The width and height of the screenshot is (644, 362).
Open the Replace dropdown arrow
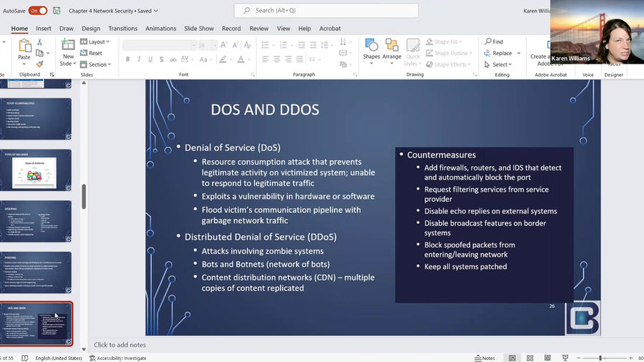(x=519, y=53)
